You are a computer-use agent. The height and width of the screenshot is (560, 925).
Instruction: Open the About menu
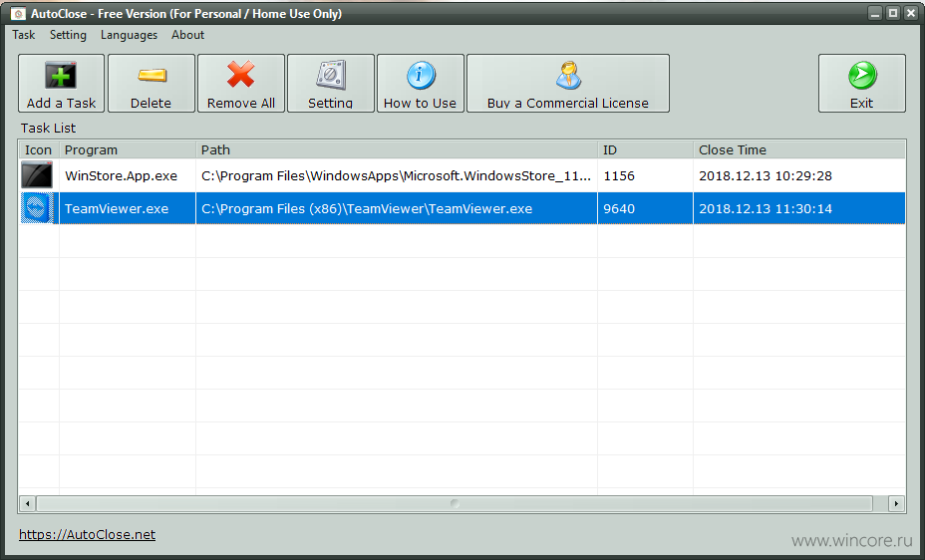point(187,35)
